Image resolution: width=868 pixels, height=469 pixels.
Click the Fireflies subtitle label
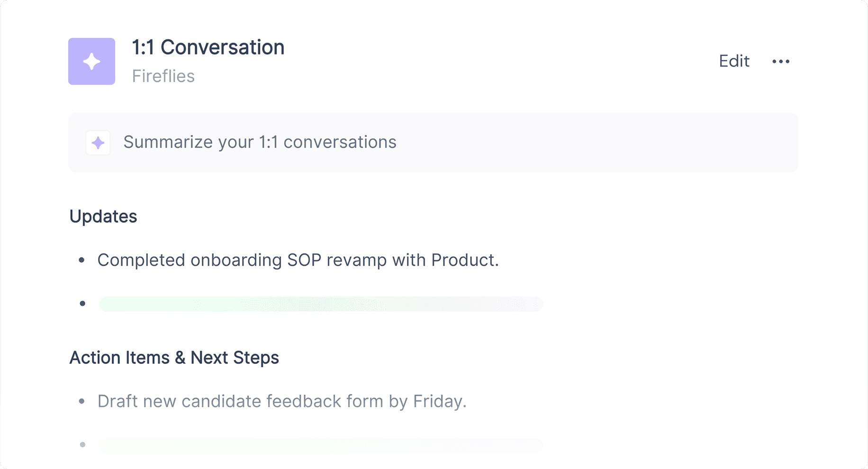(x=163, y=76)
